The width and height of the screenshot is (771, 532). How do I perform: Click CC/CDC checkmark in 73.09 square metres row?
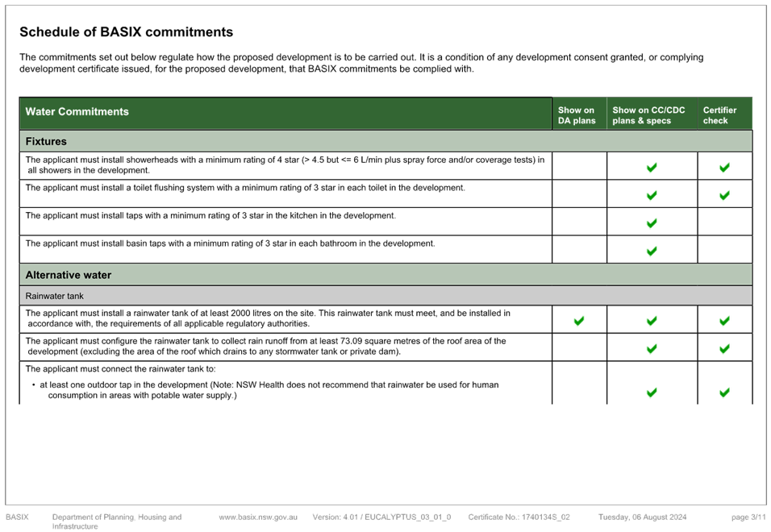point(652,349)
